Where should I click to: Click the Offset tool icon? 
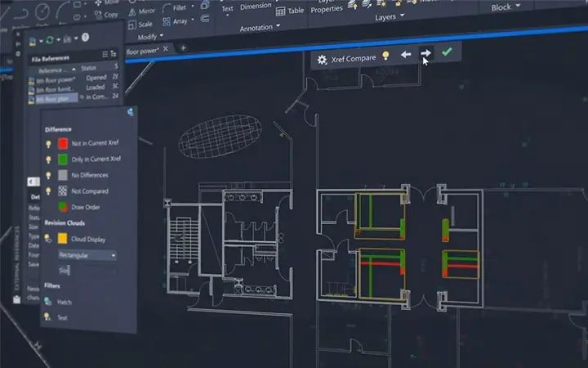(205, 18)
